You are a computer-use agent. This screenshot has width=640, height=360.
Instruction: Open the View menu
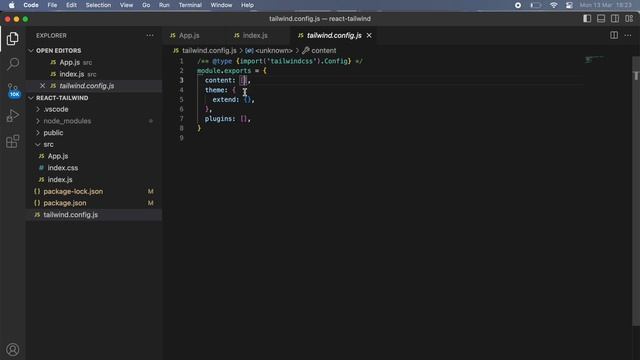coord(126,5)
